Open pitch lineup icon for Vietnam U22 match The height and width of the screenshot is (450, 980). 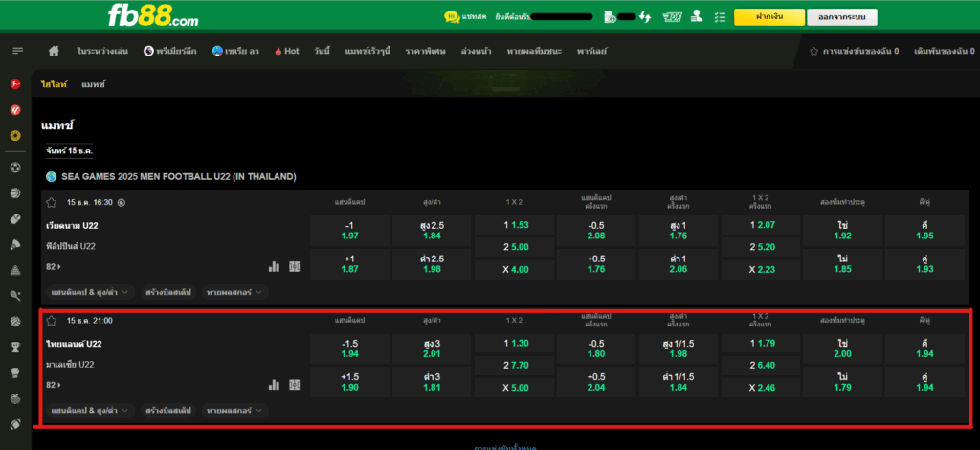295,267
